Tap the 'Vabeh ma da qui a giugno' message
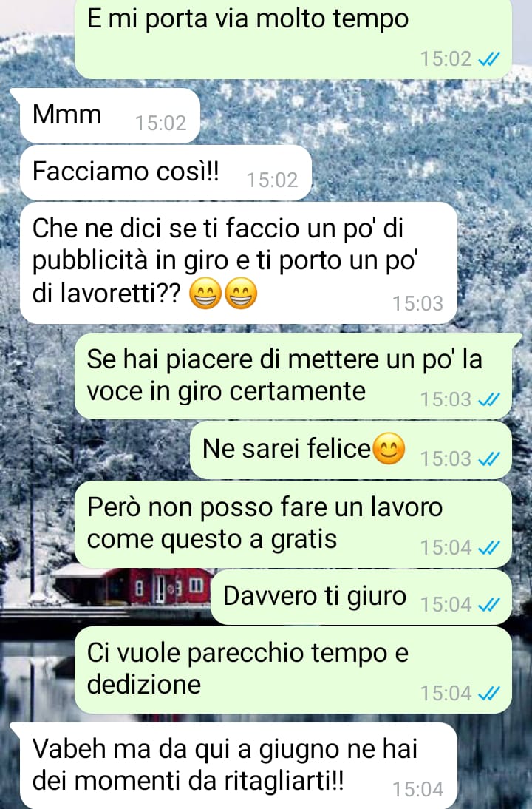 coord(238,765)
